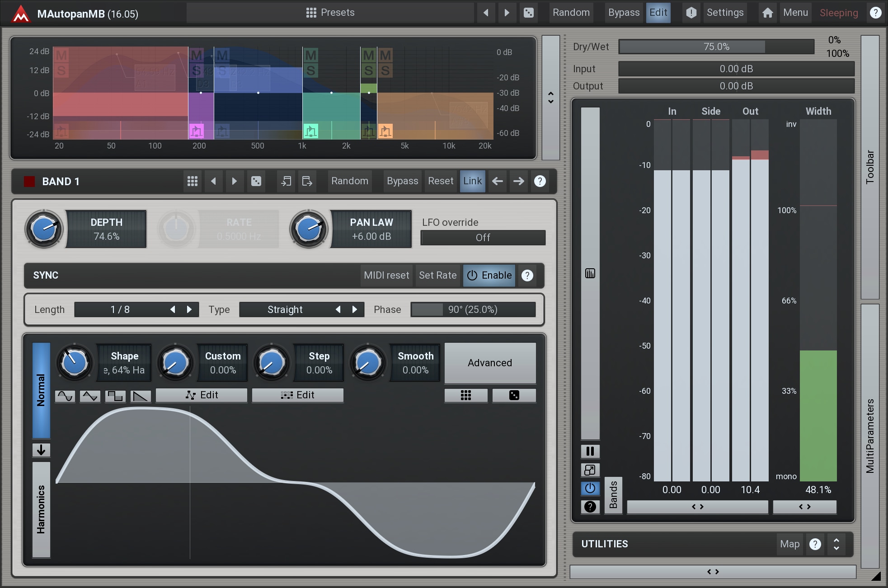Viewport: 888px width, 588px height.
Task: Click the Phase slider at 90°
Action: [x=473, y=309]
